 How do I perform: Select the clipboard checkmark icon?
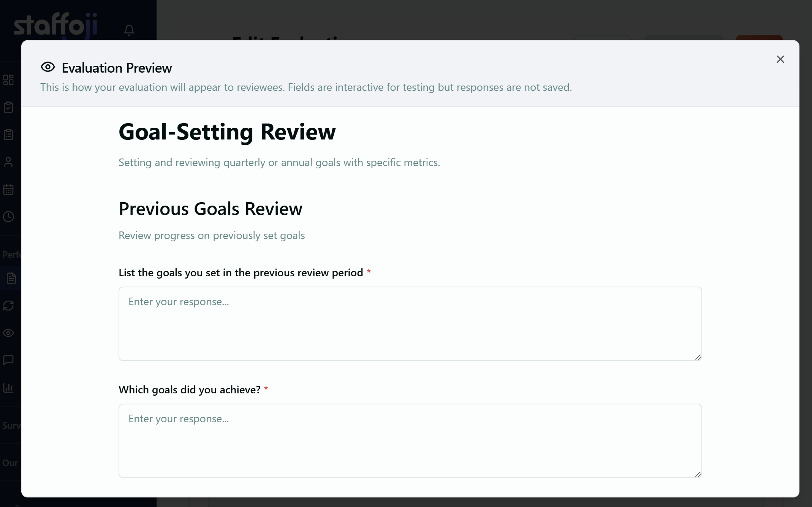pos(8,107)
